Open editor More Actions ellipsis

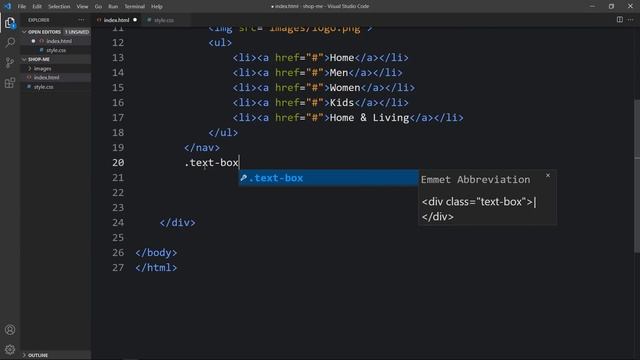[631, 20]
